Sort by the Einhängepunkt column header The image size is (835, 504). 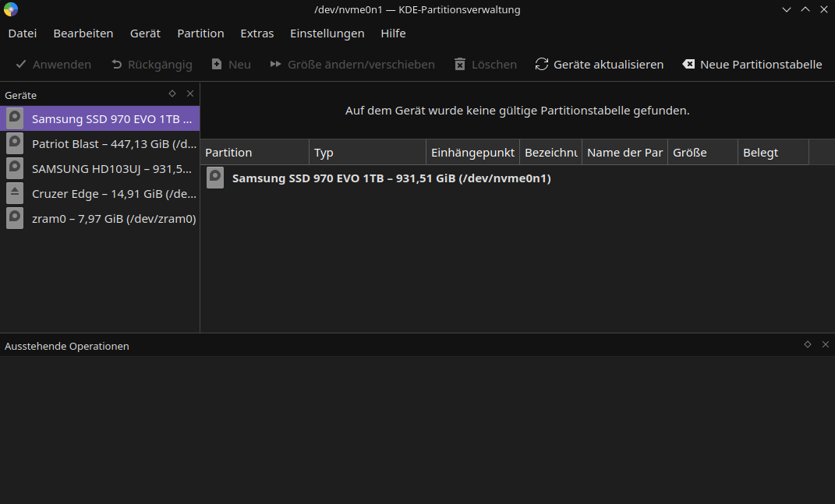tap(473, 152)
